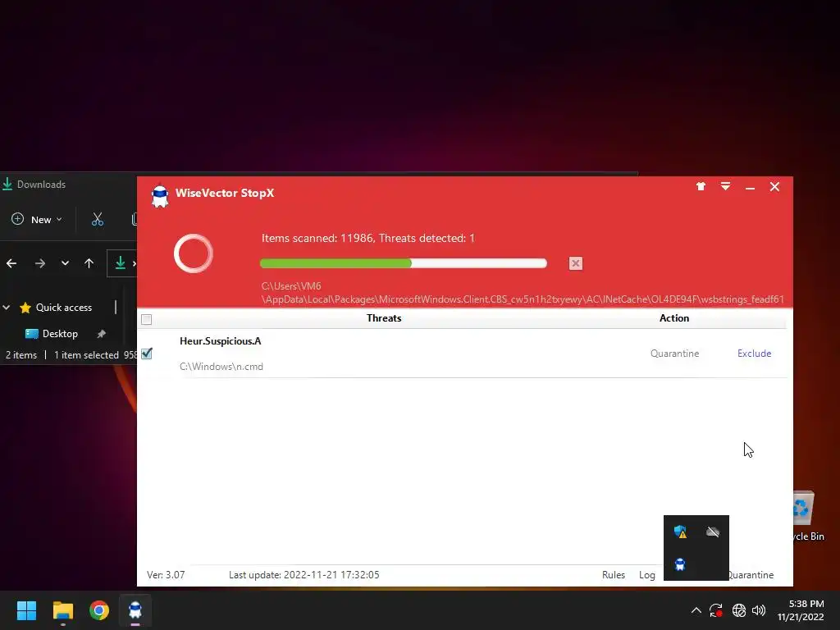Go forward in the Downloads Explorer window
Viewport: 840px width, 630px height.
(x=39, y=263)
